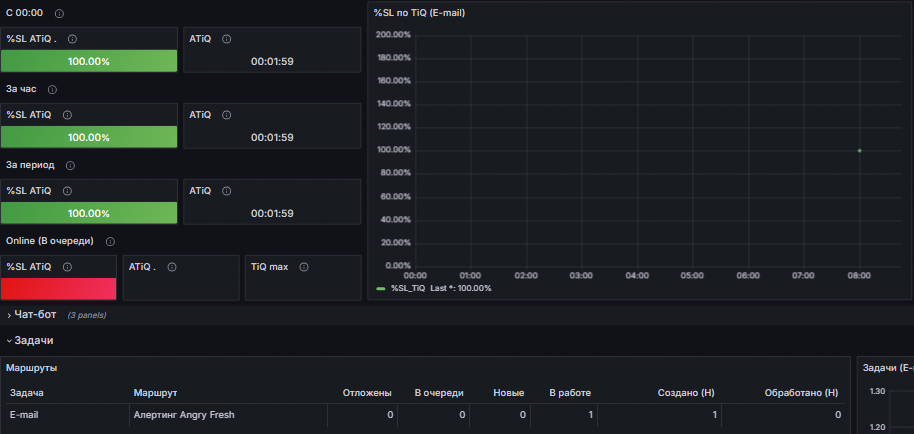Sort table by Маршрут column header

[155, 393]
